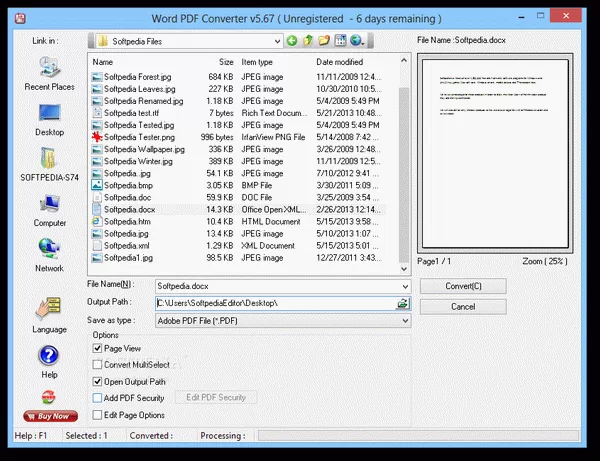Viewport: 600px width, 461px height.
Task: Click the globe tools toolbar icon
Action: click(357, 41)
